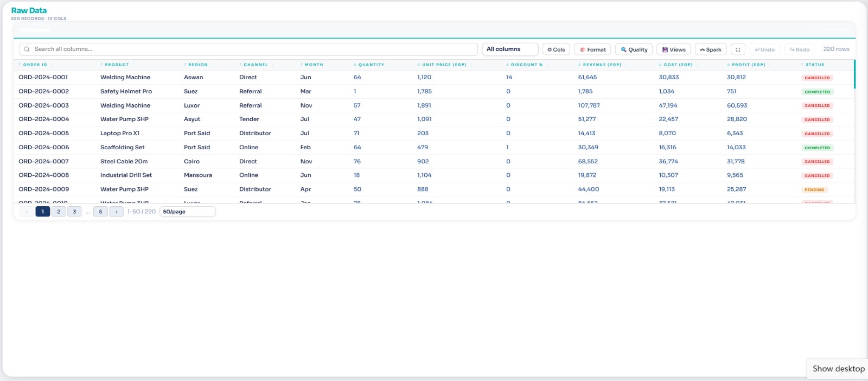Image resolution: width=868 pixels, height=381 pixels.
Task: Click profit value 28,820
Action: (737, 119)
